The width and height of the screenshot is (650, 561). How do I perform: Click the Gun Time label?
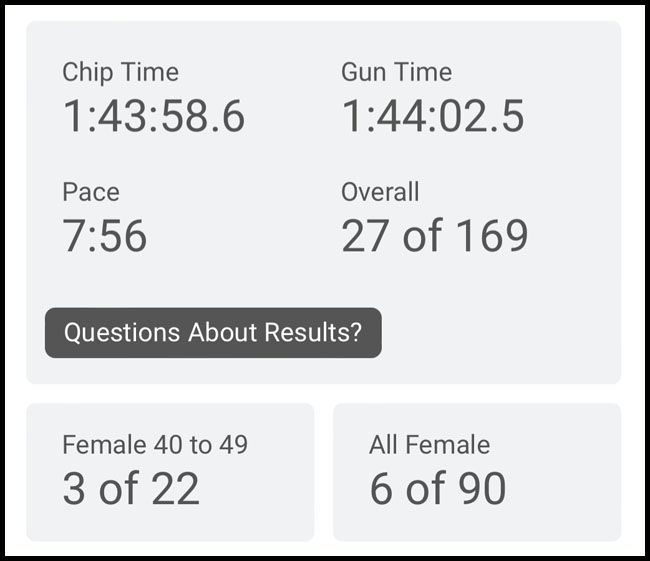pos(396,73)
